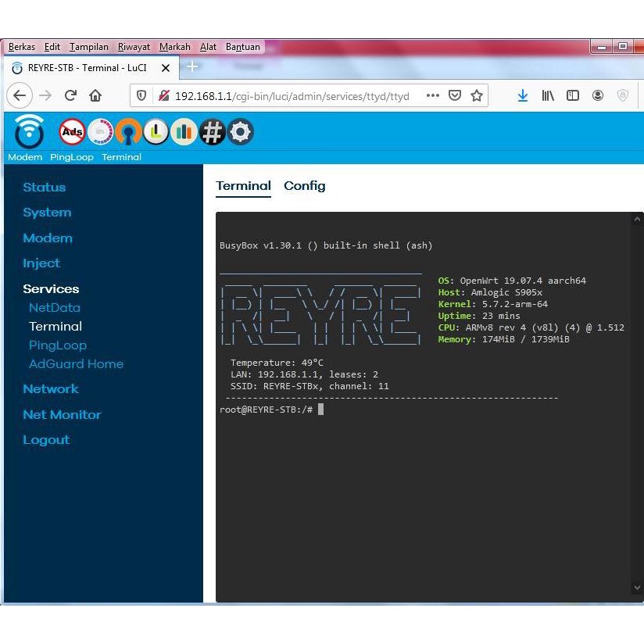Click the Logout link in sidebar
Screen dimensions: 644x644
click(46, 439)
